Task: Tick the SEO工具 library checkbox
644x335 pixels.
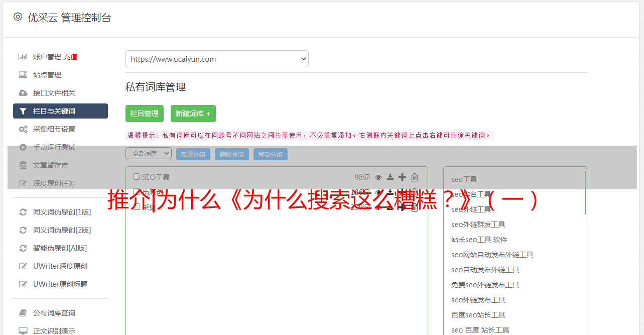Action: pyautogui.click(x=137, y=177)
